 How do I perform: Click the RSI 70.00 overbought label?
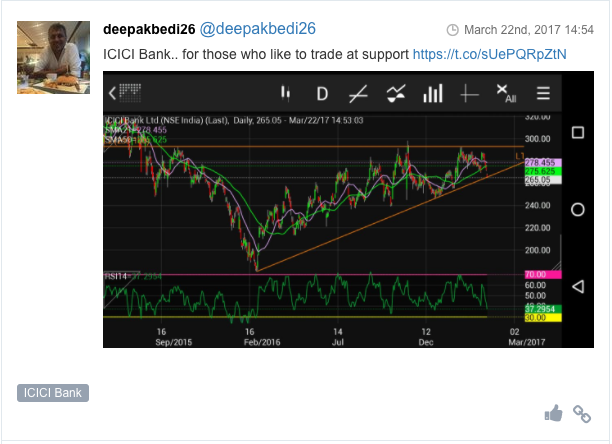543,275
